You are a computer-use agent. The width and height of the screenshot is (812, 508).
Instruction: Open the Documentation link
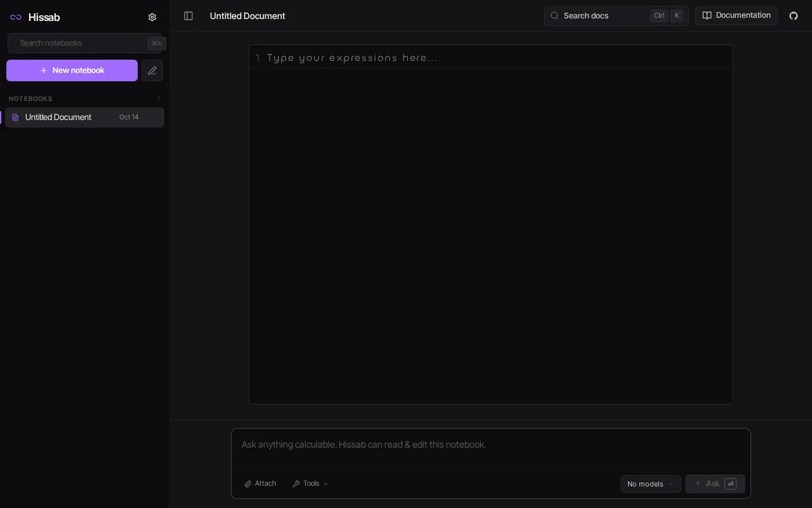coord(737,16)
